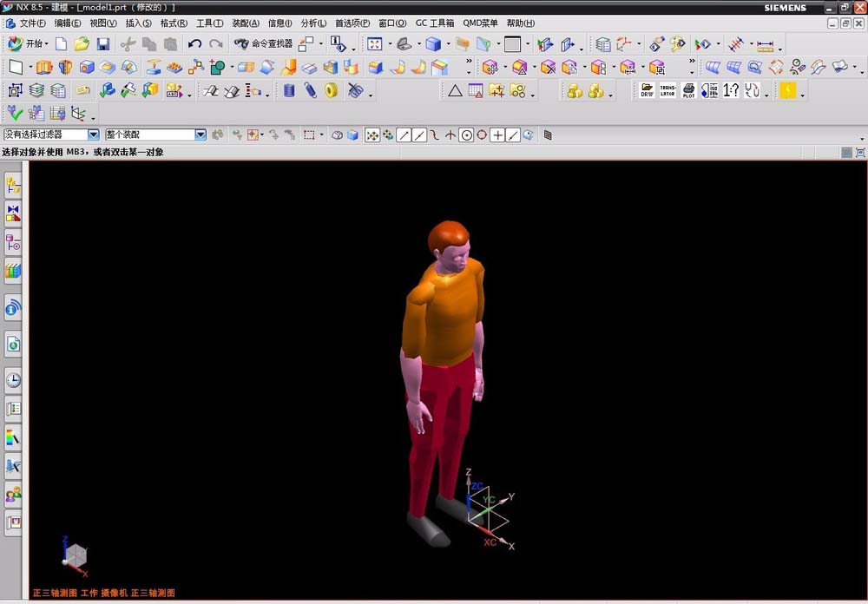Toggle Snap to Mid Point
The height and width of the screenshot is (604, 868).
pos(419,135)
